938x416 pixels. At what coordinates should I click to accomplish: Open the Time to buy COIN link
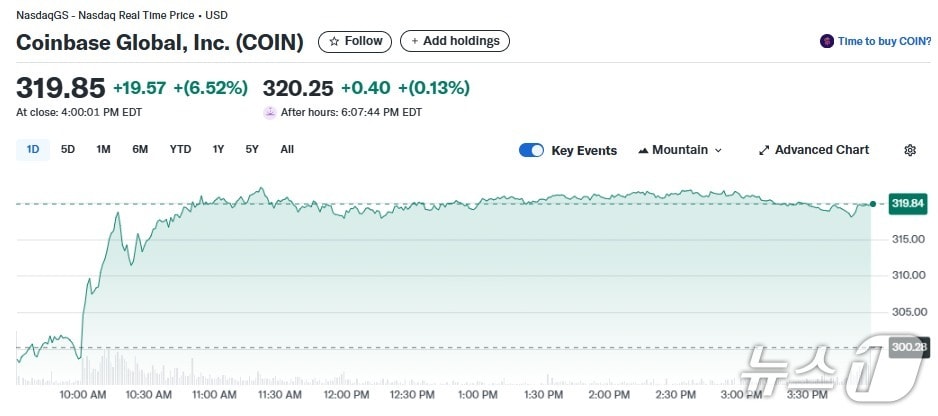click(885, 41)
